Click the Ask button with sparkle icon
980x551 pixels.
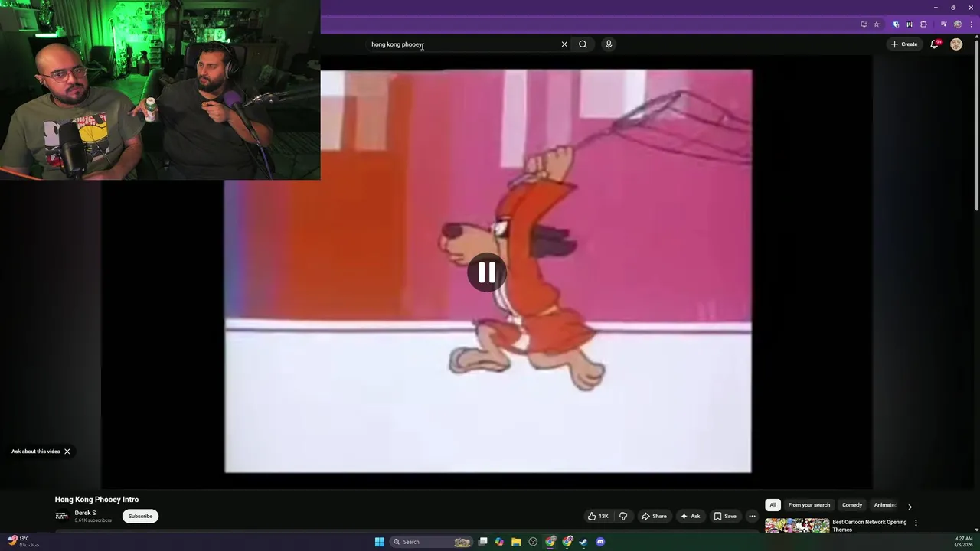tap(690, 516)
